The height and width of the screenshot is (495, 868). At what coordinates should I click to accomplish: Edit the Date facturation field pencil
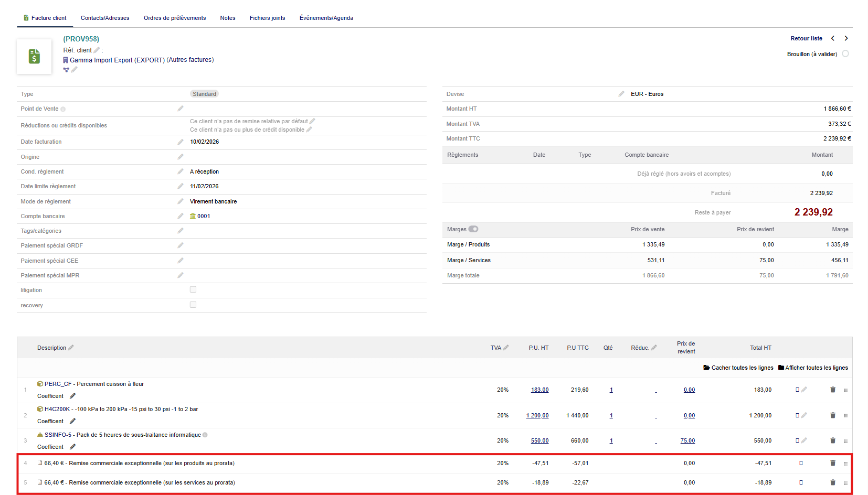[181, 142]
